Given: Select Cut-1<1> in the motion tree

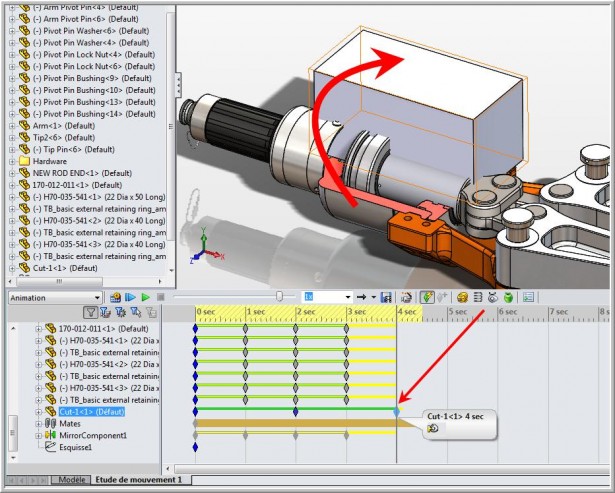Looking at the screenshot, I should pos(90,412).
